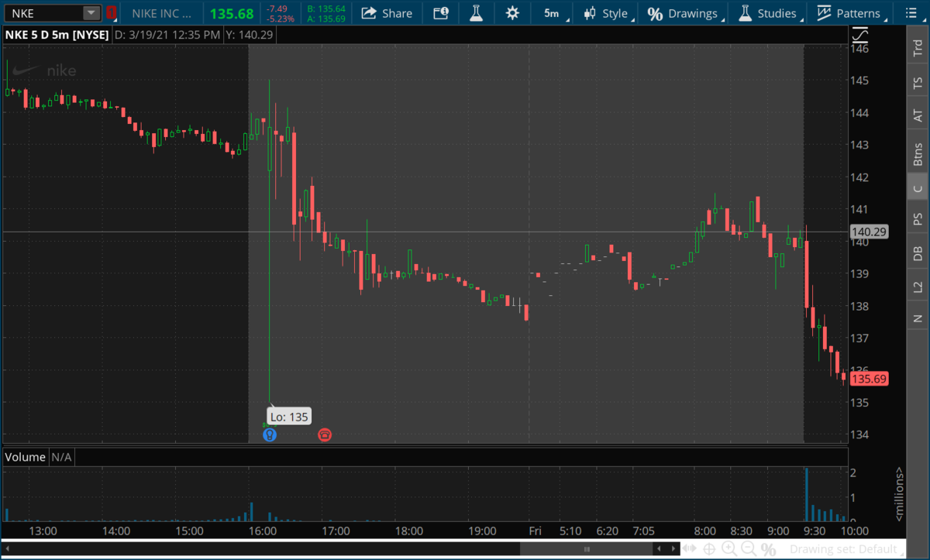Click the last price 135.68
Viewport: 930px width, 560px height.
point(231,13)
